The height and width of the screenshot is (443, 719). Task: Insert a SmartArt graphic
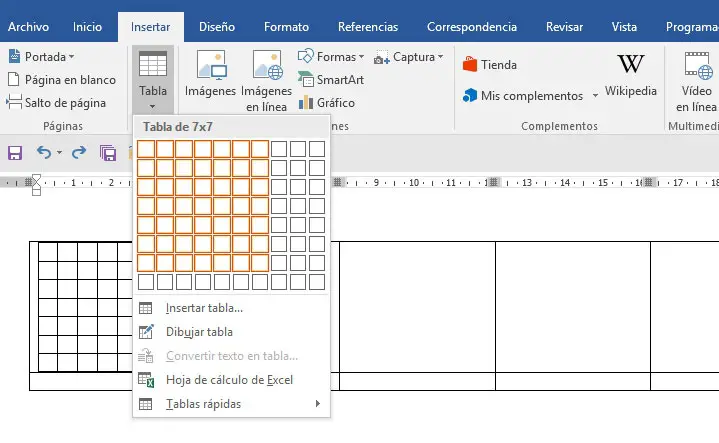pyautogui.click(x=331, y=80)
